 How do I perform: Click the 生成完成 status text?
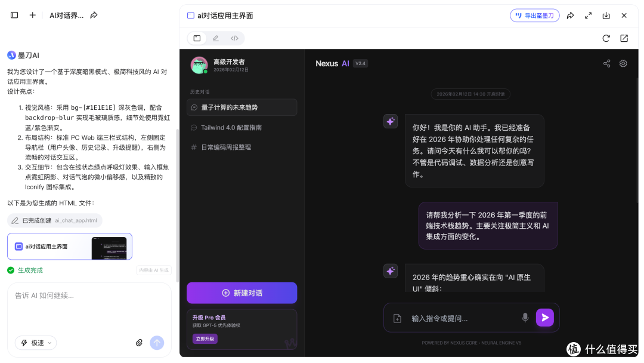(30, 270)
